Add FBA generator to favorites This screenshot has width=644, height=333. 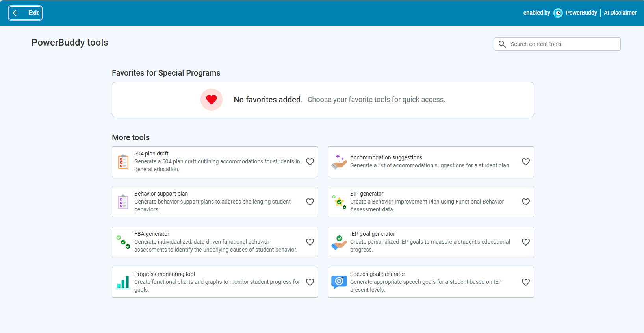310,242
